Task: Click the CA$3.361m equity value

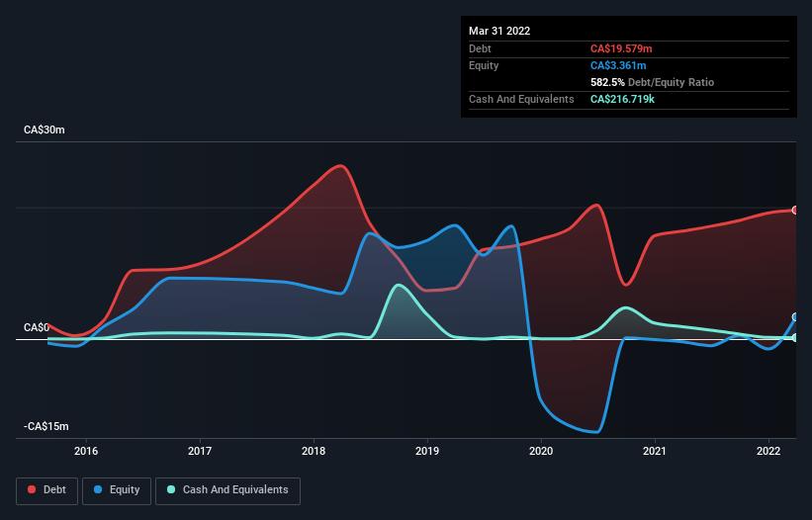Action: pos(618,65)
